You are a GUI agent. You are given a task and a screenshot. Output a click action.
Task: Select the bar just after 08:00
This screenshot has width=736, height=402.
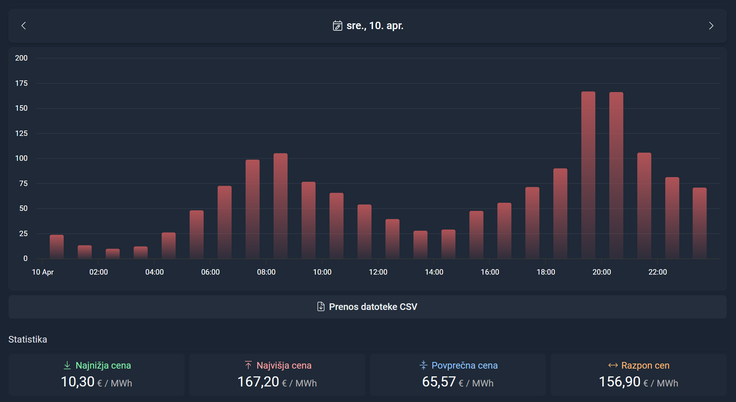point(281,206)
